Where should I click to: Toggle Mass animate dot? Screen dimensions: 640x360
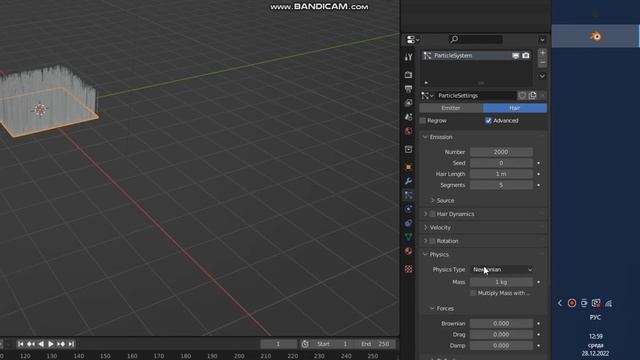pyautogui.click(x=539, y=282)
